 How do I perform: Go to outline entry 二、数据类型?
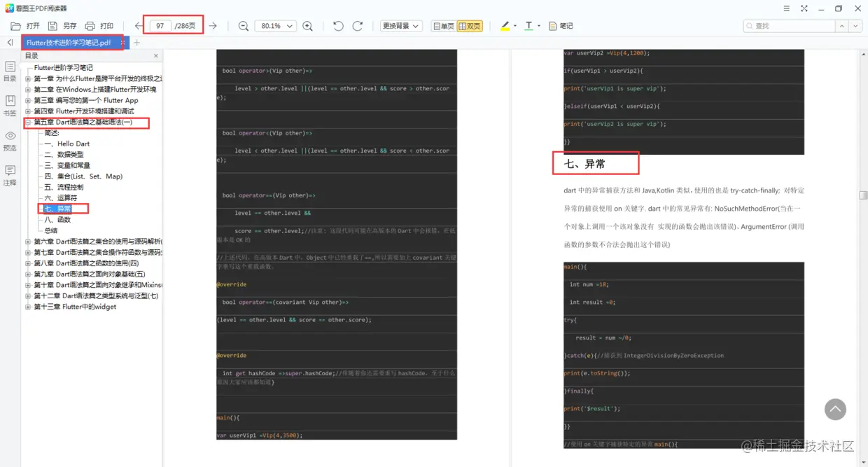point(64,155)
